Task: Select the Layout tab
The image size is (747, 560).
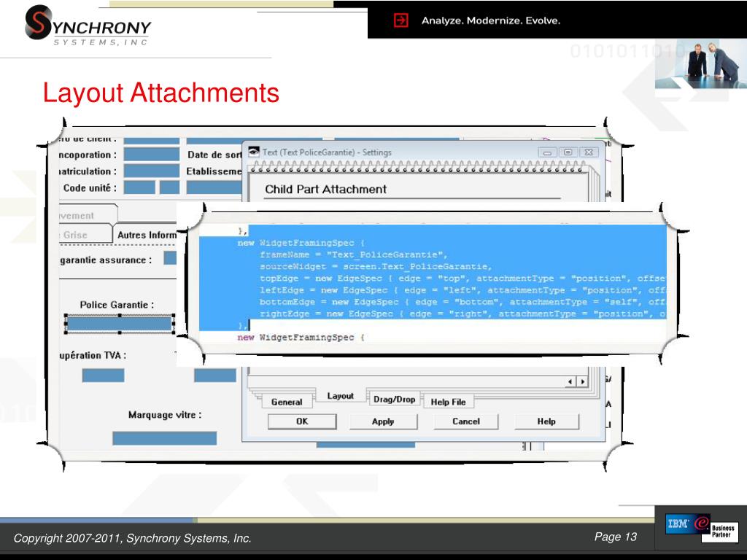Action: [340, 396]
